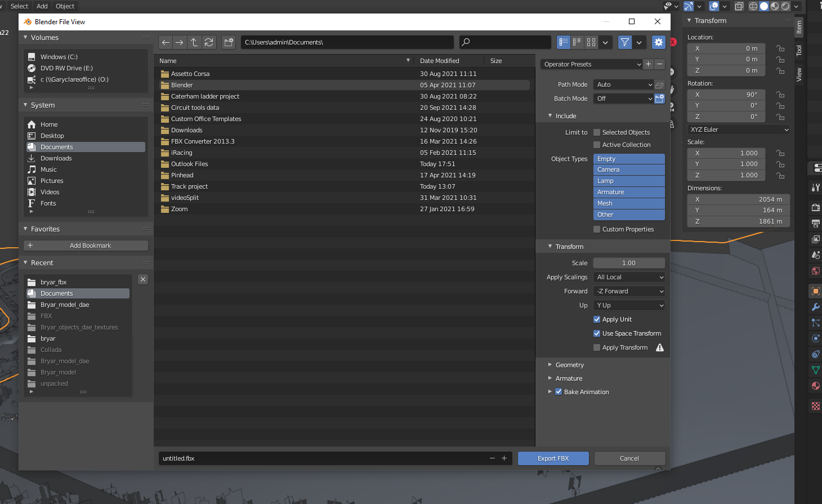
Task: Toggle the region settings gear icon
Action: [x=658, y=42]
